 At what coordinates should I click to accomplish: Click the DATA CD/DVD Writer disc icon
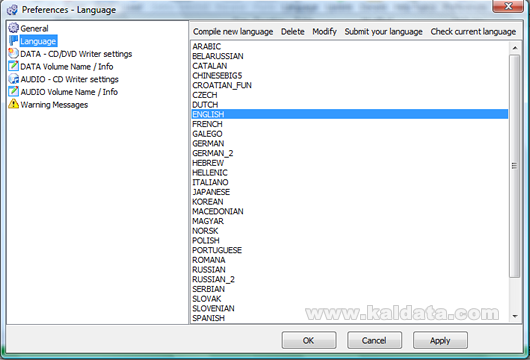[14, 53]
